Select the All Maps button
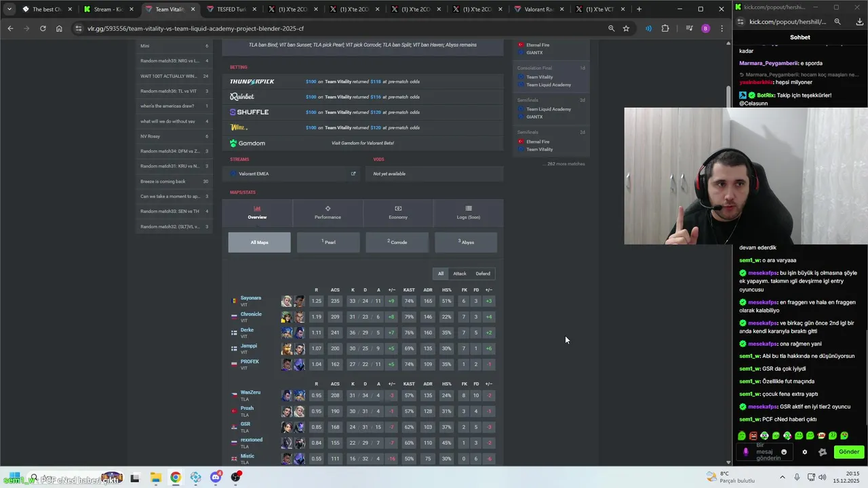This screenshot has width=868, height=488. pyautogui.click(x=259, y=242)
